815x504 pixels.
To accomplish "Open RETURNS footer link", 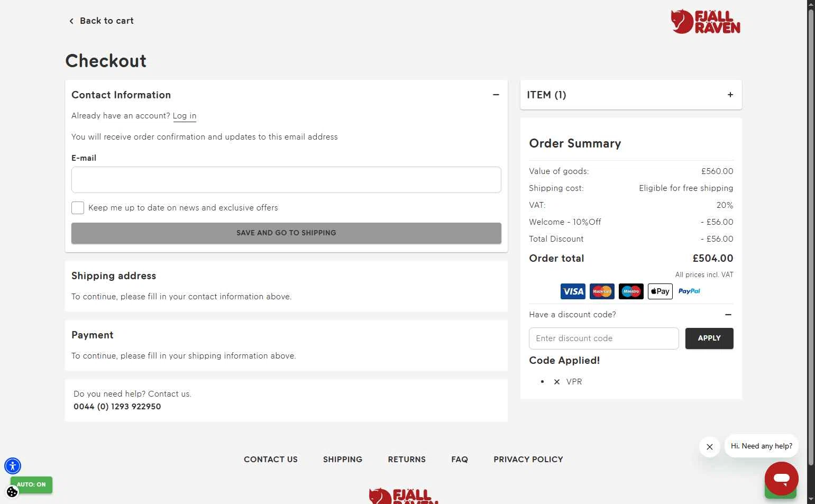I will point(407,460).
